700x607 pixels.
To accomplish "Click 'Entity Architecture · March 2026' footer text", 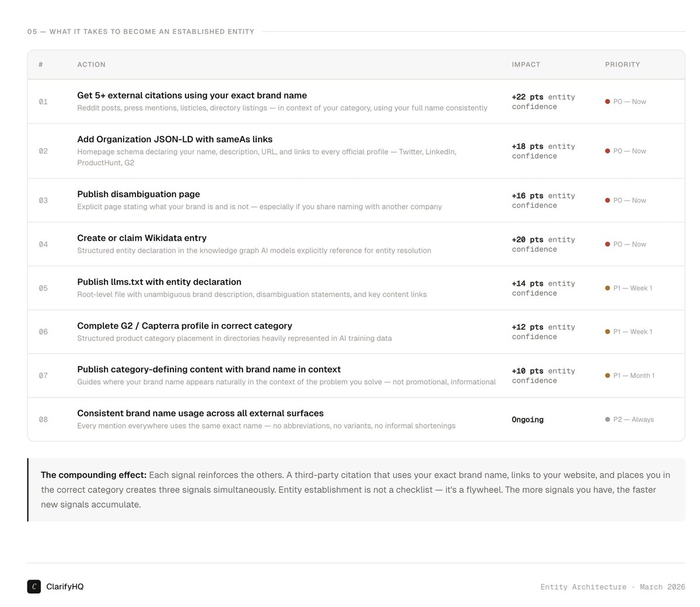I will pos(612,587).
